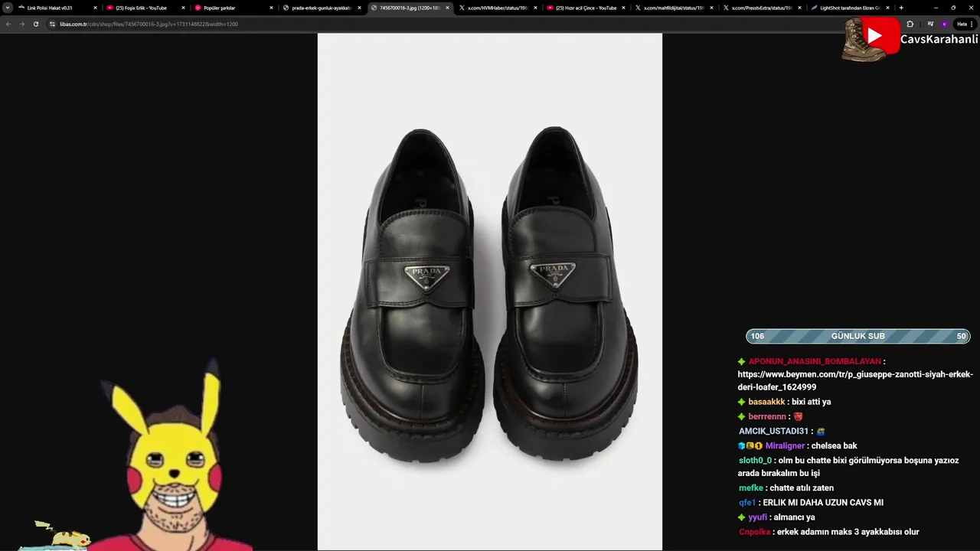Open the Popüler şarkılar tab

point(233,8)
